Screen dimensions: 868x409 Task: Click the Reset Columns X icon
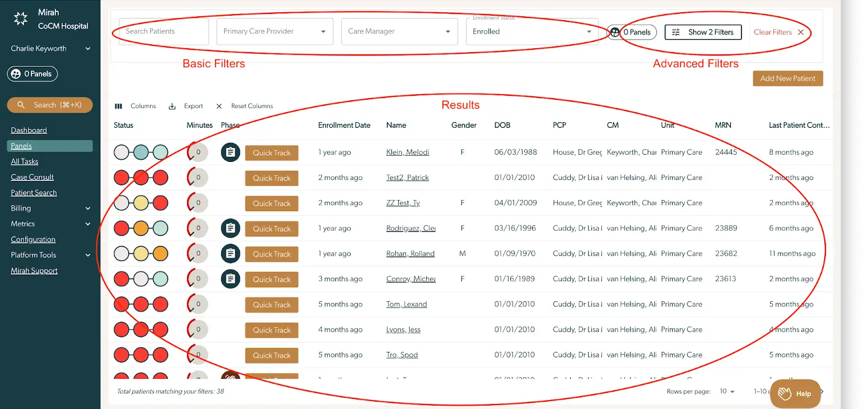pyautogui.click(x=218, y=106)
